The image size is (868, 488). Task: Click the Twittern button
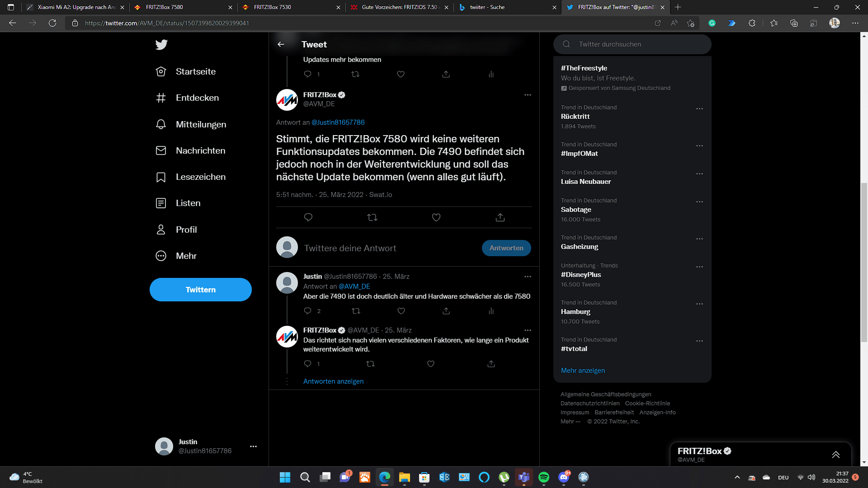point(201,290)
